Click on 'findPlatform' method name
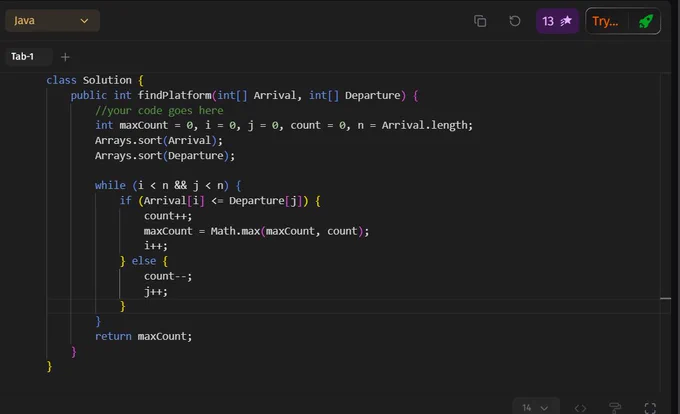680x414 pixels. 174,95
